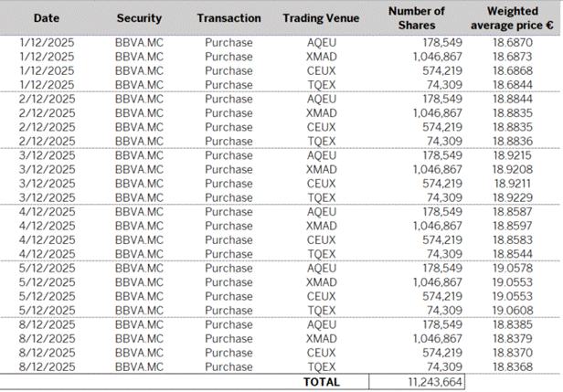Click the Number of Shares header
The height and width of the screenshot is (392, 563).
pyautogui.click(x=416, y=18)
